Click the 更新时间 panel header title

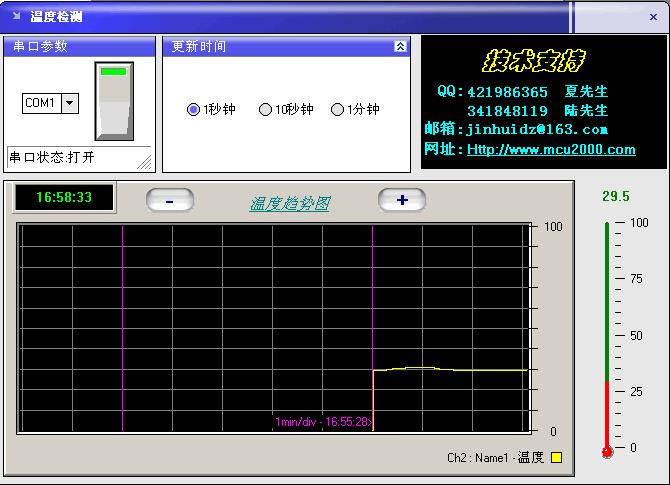pyautogui.click(x=199, y=46)
